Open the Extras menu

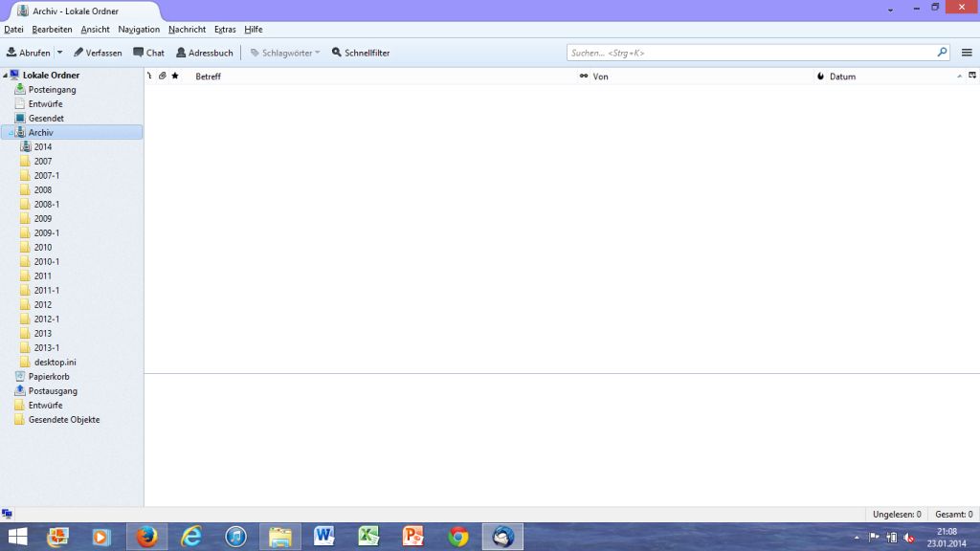pyautogui.click(x=225, y=30)
